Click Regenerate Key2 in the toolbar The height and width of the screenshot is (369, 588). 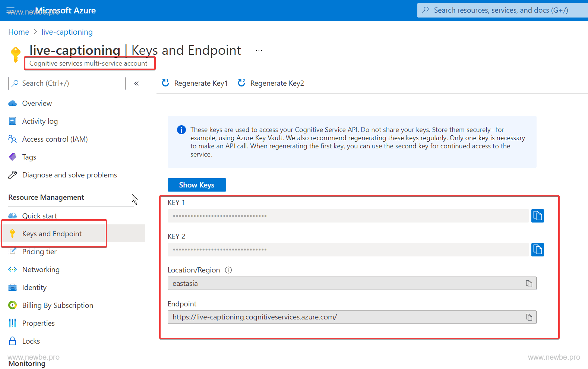(x=271, y=83)
